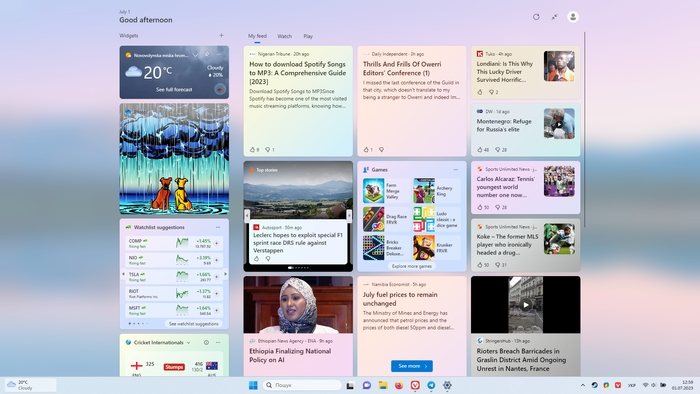Open taskbar clock and date

[684, 385]
